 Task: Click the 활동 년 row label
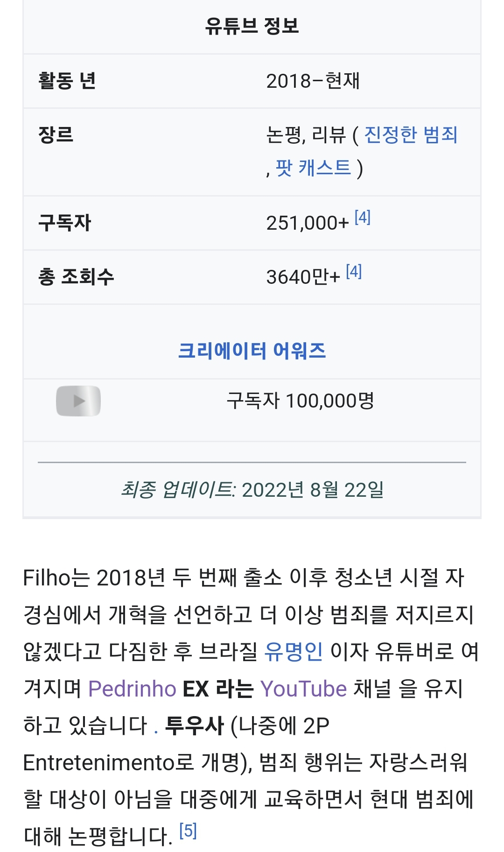click(x=67, y=81)
